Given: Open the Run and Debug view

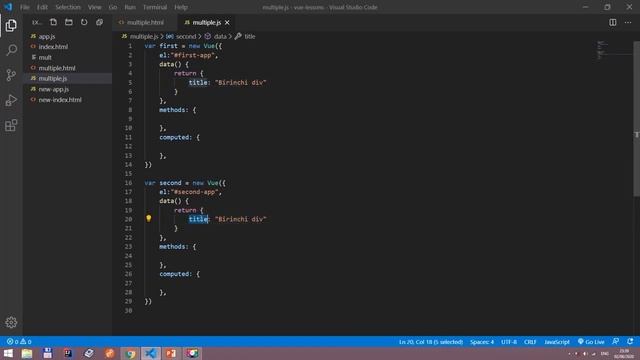Looking at the screenshot, I should [x=11, y=100].
